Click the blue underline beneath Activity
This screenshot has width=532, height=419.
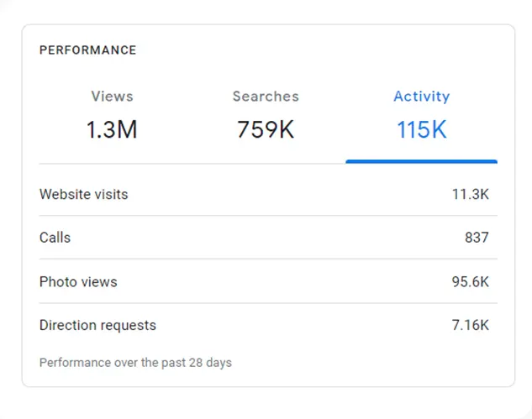[421, 161]
